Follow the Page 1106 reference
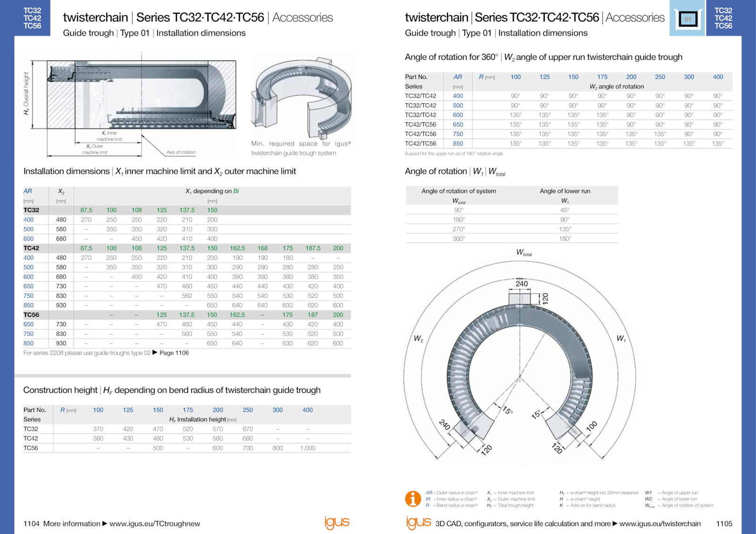 click(174, 353)
